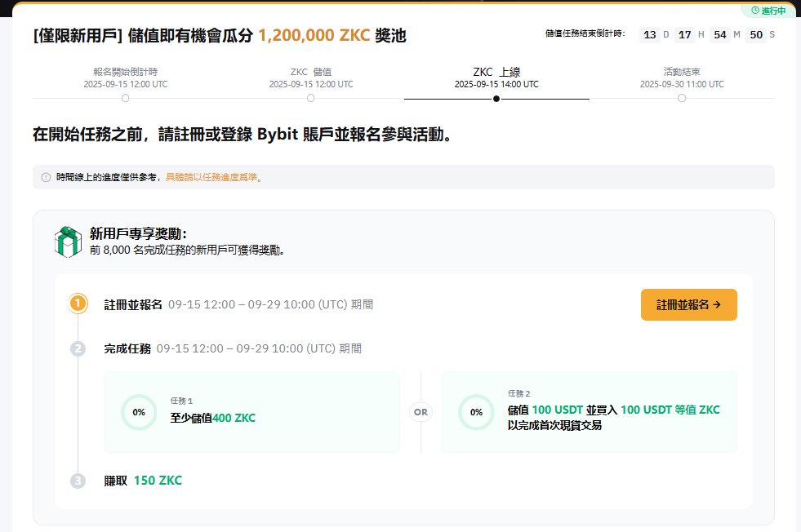
Task: Click the countdown hours value 17
Action: 684,35
